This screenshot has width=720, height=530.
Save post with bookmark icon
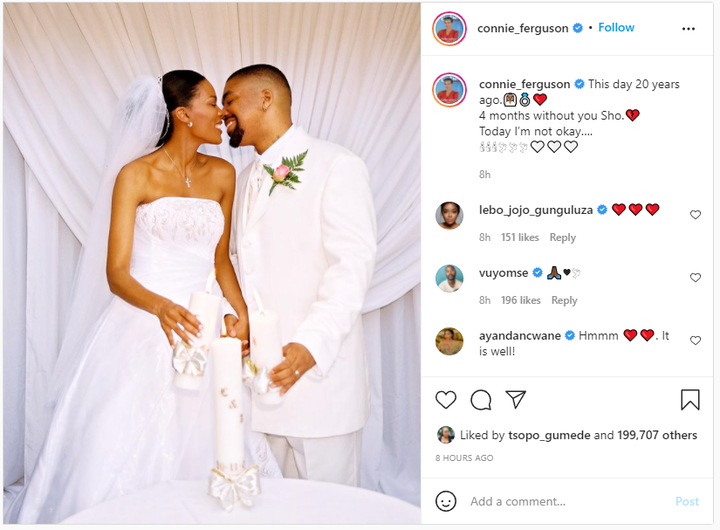[690, 400]
